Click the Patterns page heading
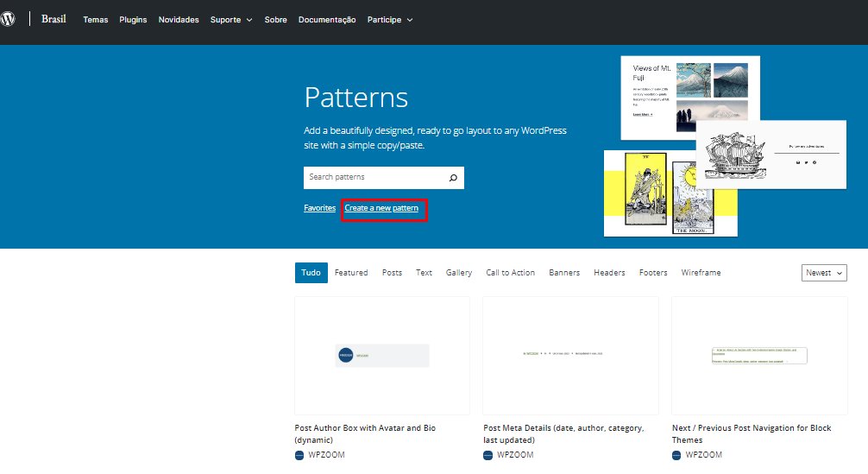Image resolution: width=868 pixels, height=474 pixels. point(356,98)
